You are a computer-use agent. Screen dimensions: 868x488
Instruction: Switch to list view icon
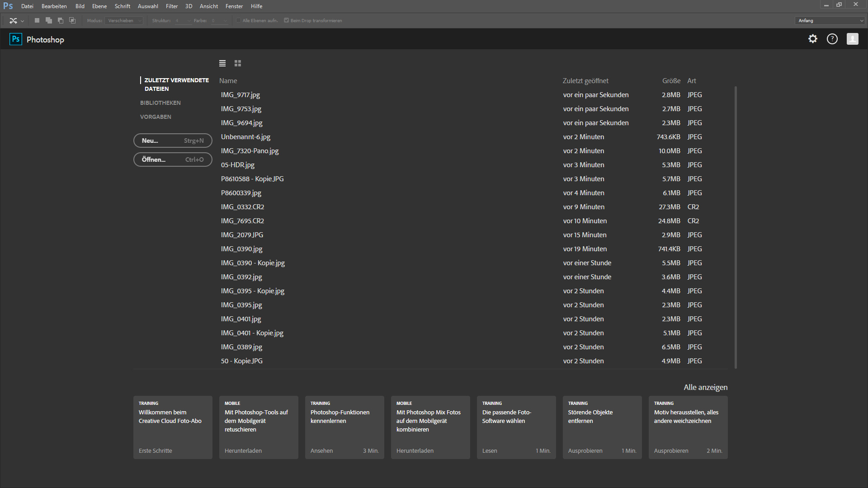[222, 63]
